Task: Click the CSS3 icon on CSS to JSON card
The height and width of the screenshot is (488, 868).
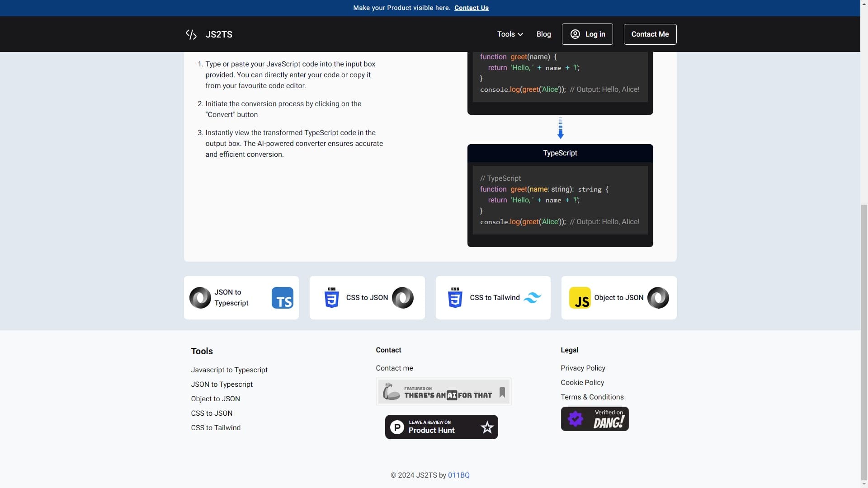Action: click(x=331, y=297)
